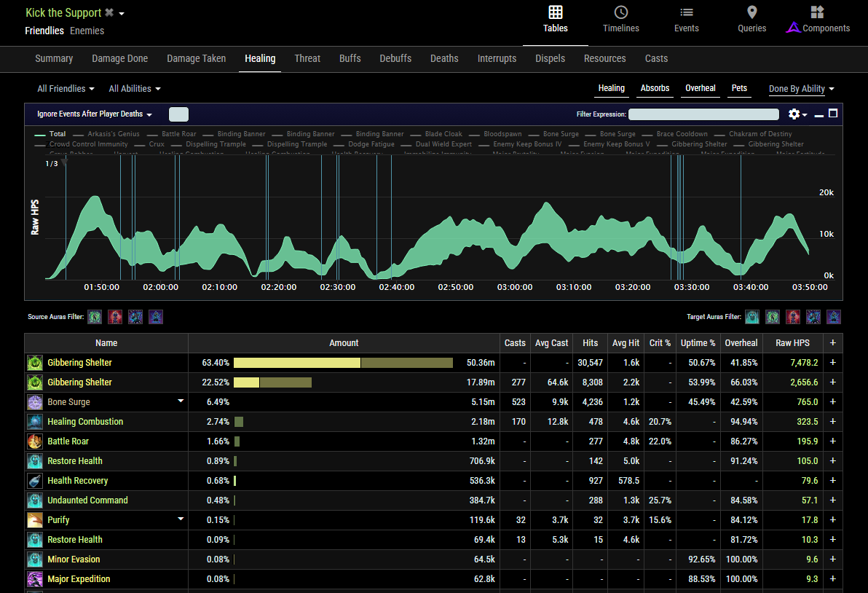Sort table by Raw HPS column
The image size is (868, 593).
coord(792,342)
